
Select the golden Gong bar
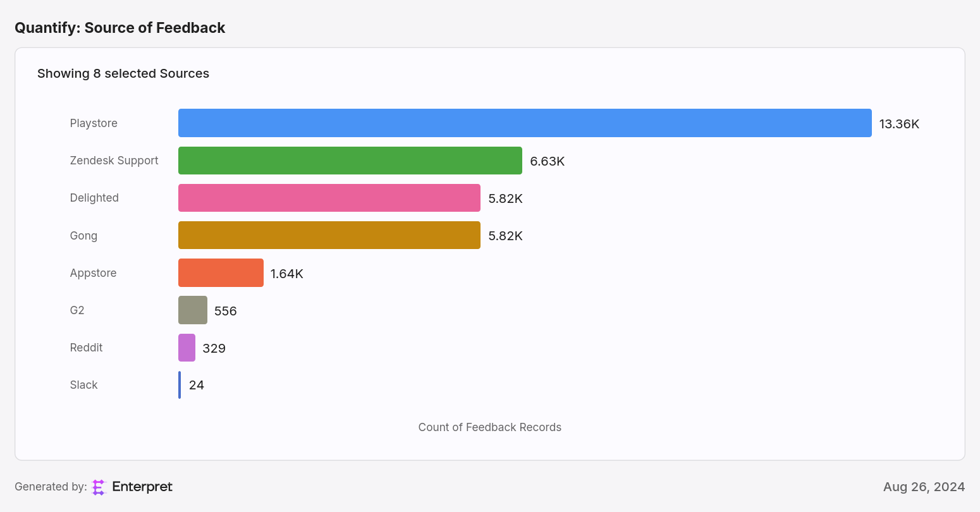[329, 235]
